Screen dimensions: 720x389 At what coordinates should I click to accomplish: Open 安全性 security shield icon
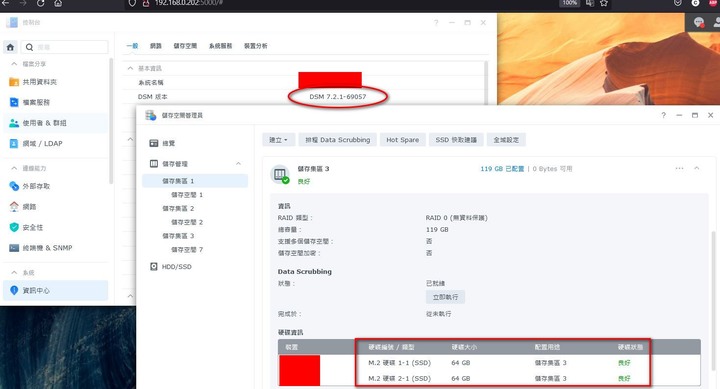pos(14,227)
